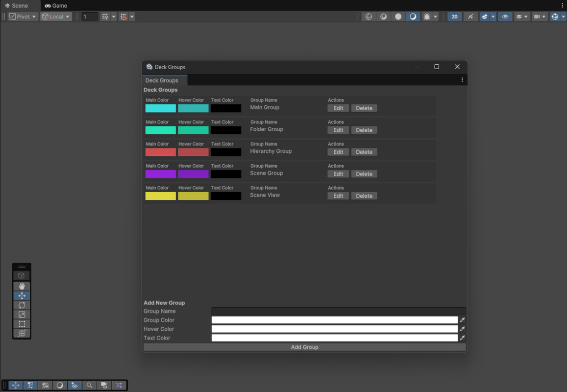Select the Rotate tool
Screen dimensions: 567x392
point(22,305)
